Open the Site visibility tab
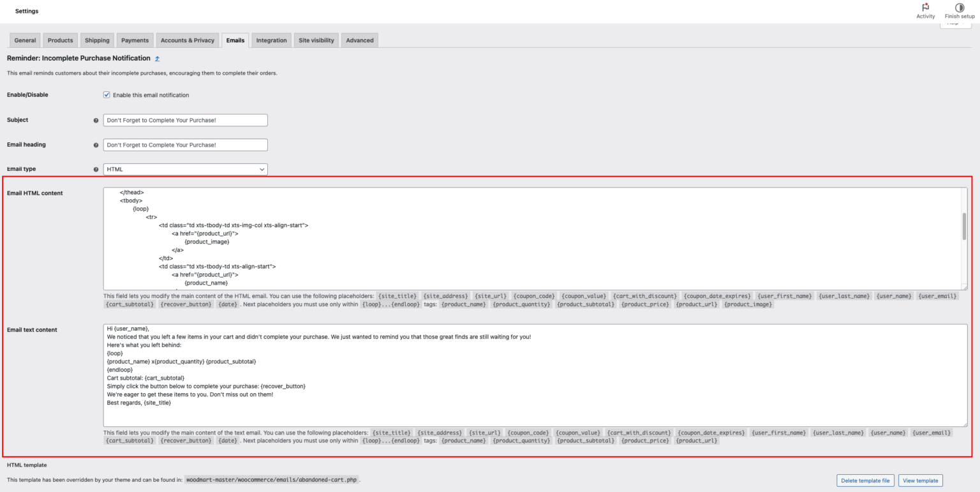Screen dimensions: 980x492 [316, 40]
